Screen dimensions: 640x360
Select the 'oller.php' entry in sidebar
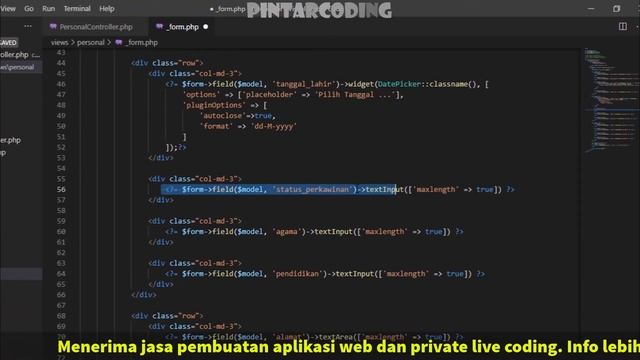coord(15,55)
